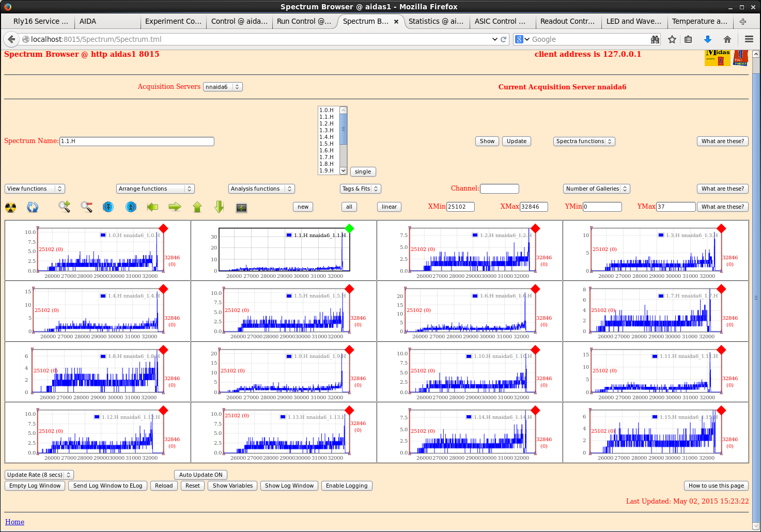Click the green up arrow icon

pos(197,207)
